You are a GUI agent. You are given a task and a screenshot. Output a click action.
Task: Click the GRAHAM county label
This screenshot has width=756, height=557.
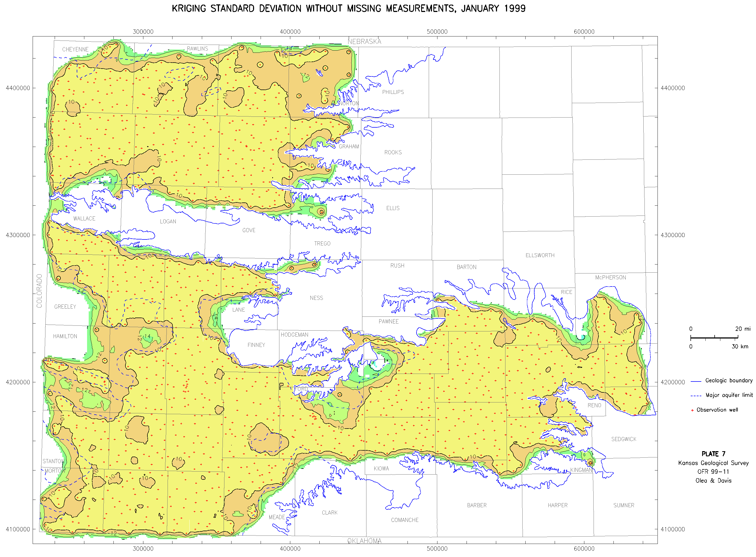349,146
